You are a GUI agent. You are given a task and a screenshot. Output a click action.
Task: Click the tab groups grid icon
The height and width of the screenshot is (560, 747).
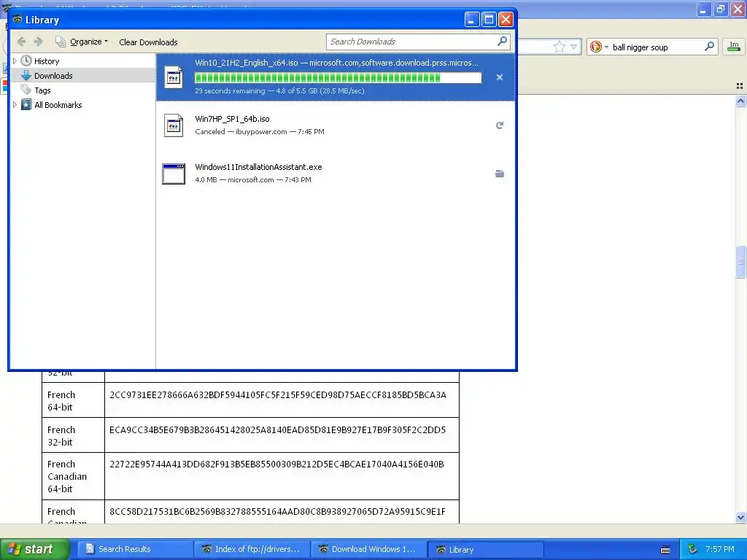click(x=740, y=86)
